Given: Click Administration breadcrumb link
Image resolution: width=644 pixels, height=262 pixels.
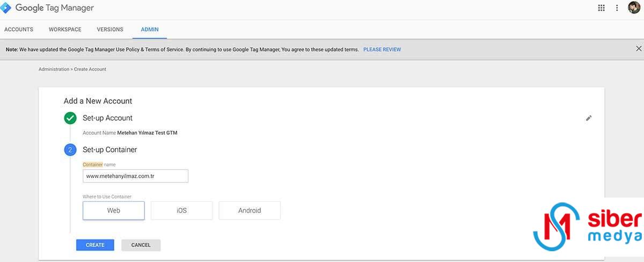Looking at the screenshot, I should (54, 69).
